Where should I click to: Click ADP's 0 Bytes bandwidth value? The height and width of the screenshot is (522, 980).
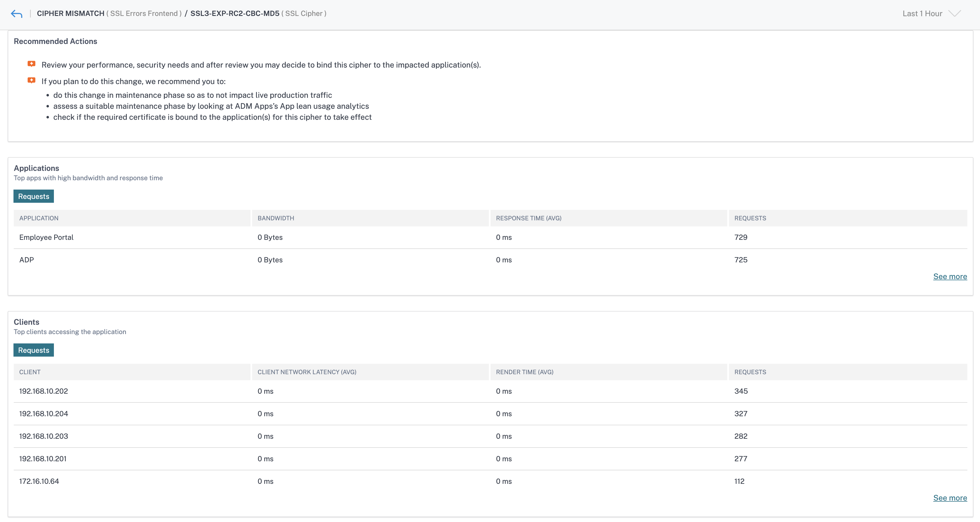270,260
